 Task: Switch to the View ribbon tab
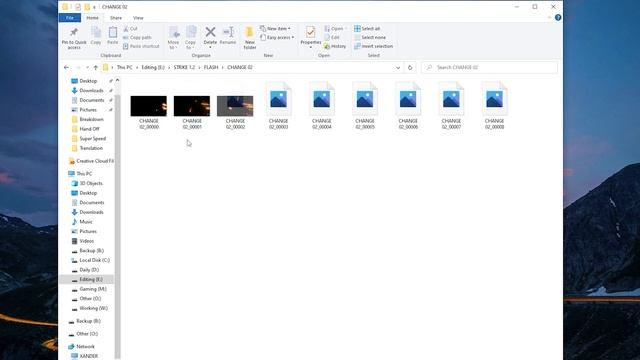pyautogui.click(x=138, y=18)
